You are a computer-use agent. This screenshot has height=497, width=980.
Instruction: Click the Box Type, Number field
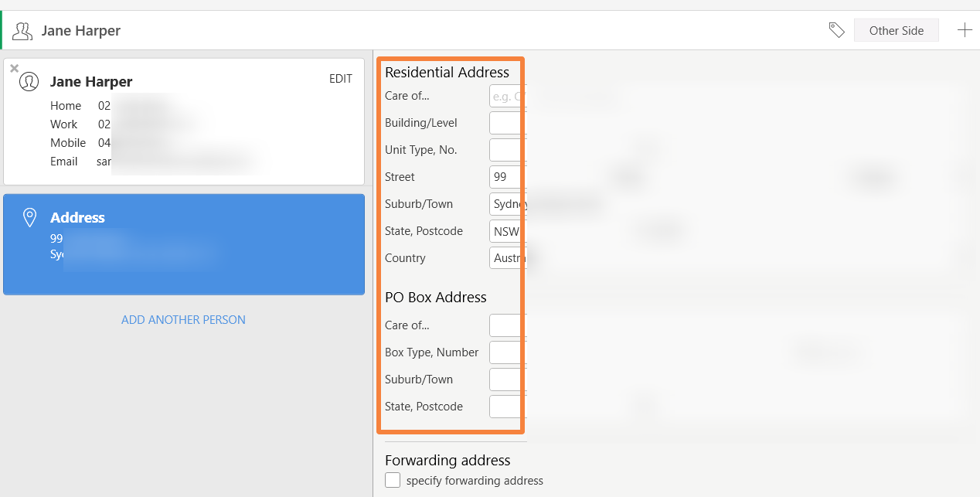(505, 352)
